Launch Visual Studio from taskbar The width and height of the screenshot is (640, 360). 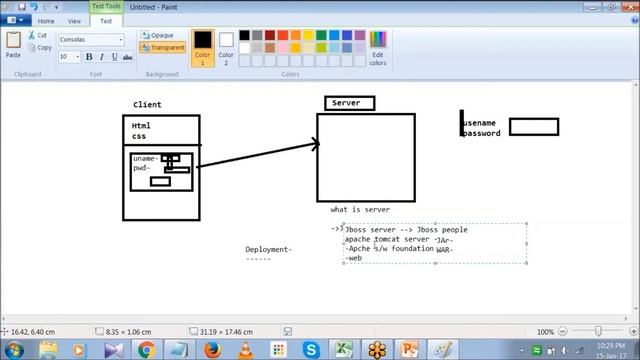(x=113, y=350)
